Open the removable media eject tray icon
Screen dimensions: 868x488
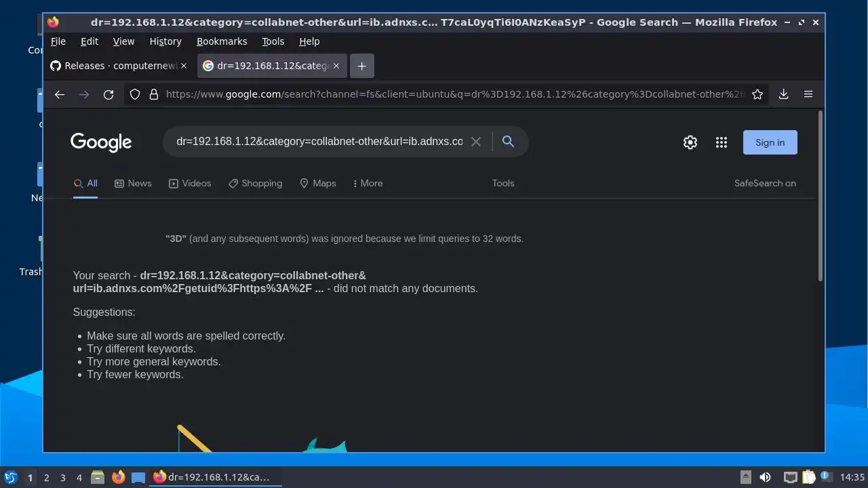pos(746,477)
